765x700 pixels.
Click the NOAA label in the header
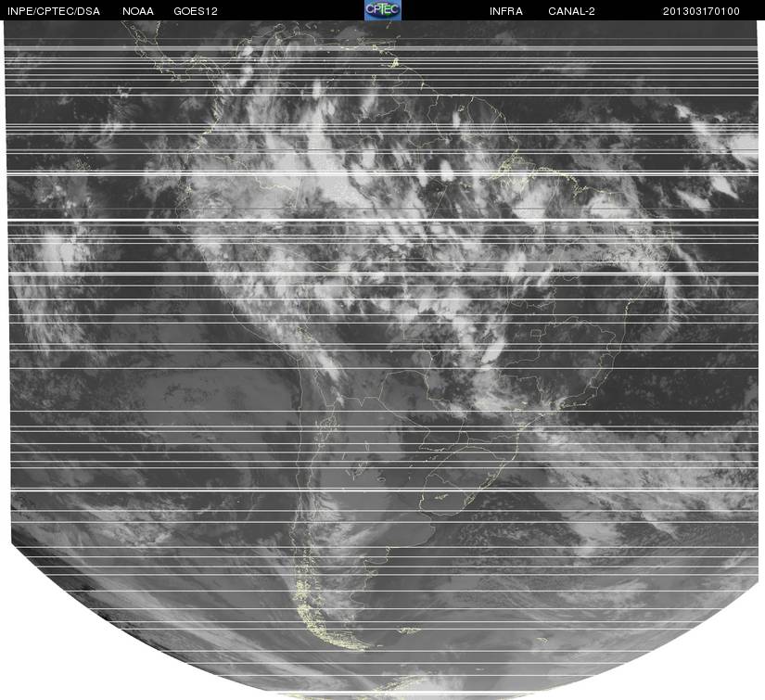pyautogui.click(x=138, y=11)
